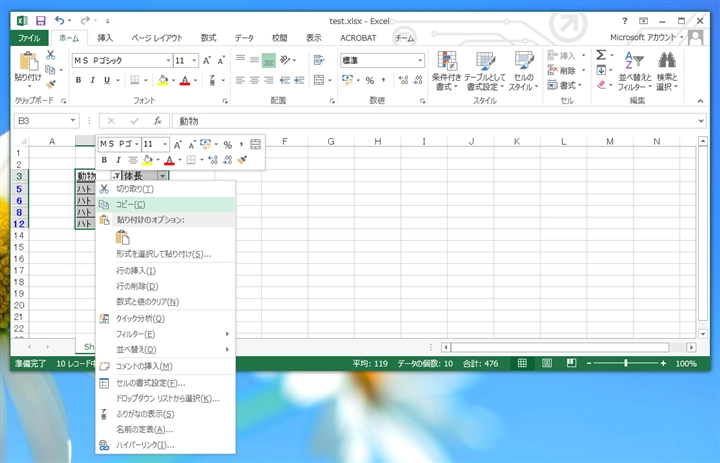
Task: Apply mini toolbar font color
Action: [169, 160]
